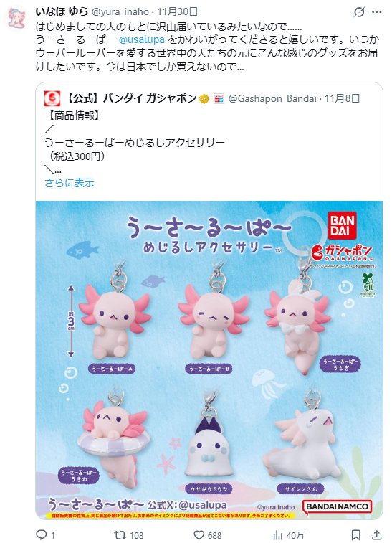The image size is (392, 543).
Task: Bookmark this tweet
Action: tap(356, 534)
